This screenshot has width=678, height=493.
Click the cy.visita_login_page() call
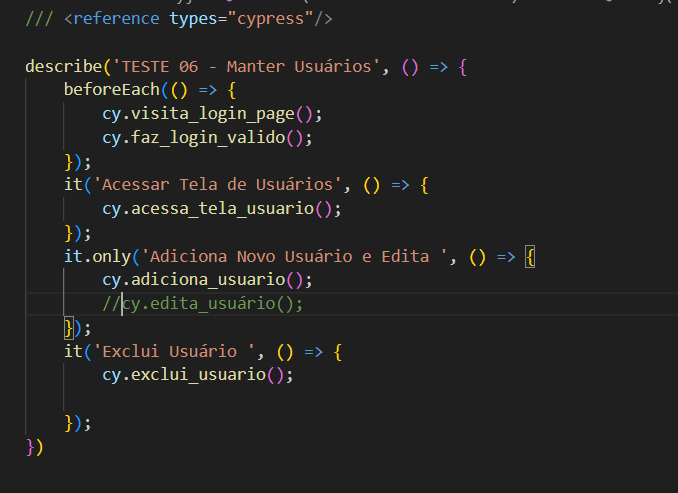pyautogui.click(x=212, y=113)
